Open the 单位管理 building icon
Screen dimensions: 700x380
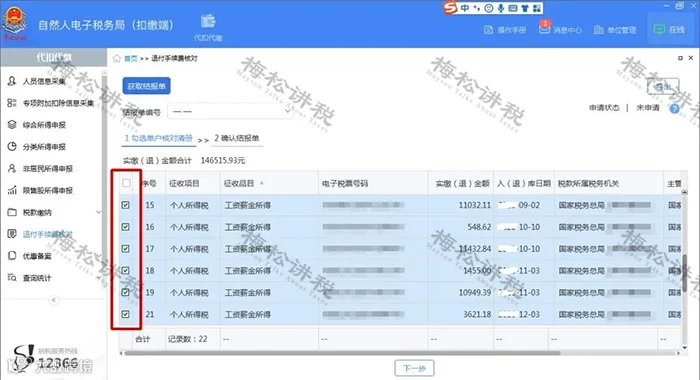599,30
